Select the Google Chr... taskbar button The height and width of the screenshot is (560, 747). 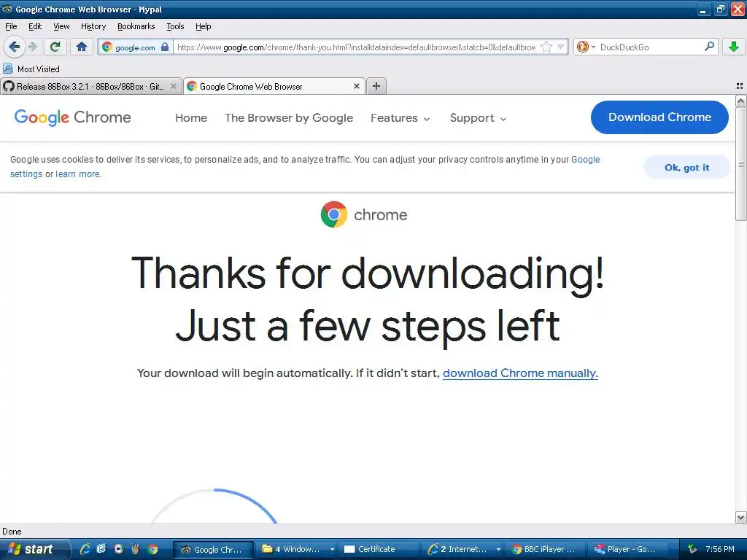coord(213,550)
